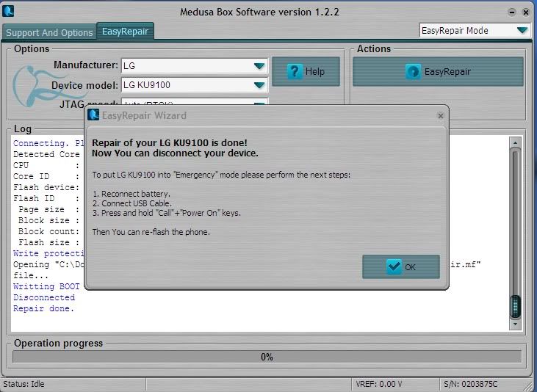Click the Operation progress bar at 0%
This screenshot has width=537, height=392.
click(267, 357)
